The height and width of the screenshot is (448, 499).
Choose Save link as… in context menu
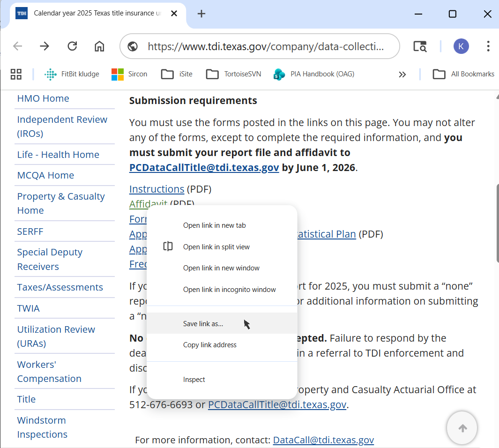(203, 324)
